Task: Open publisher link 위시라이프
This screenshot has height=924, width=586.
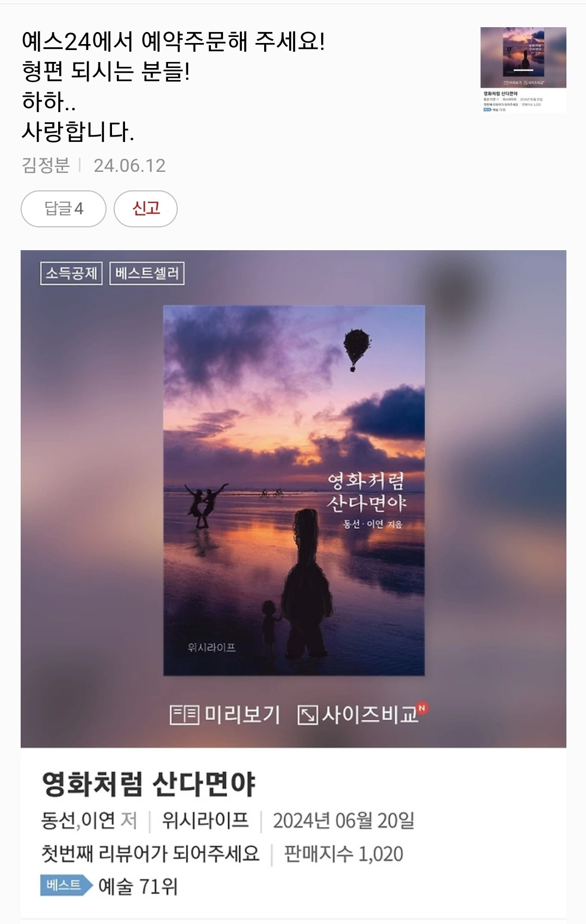Action: pos(205,820)
